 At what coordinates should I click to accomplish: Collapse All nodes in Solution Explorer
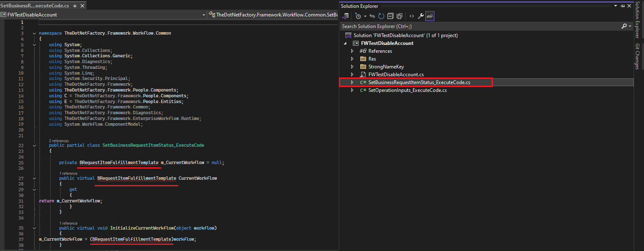click(390, 16)
